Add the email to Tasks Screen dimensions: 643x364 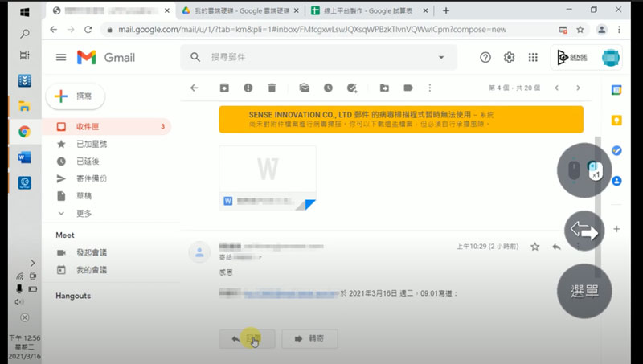pos(352,88)
